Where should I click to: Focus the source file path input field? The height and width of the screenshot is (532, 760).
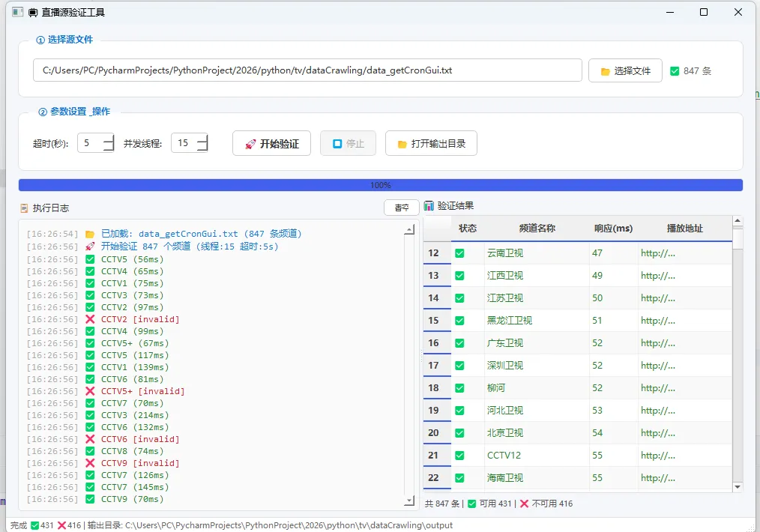pos(307,70)
